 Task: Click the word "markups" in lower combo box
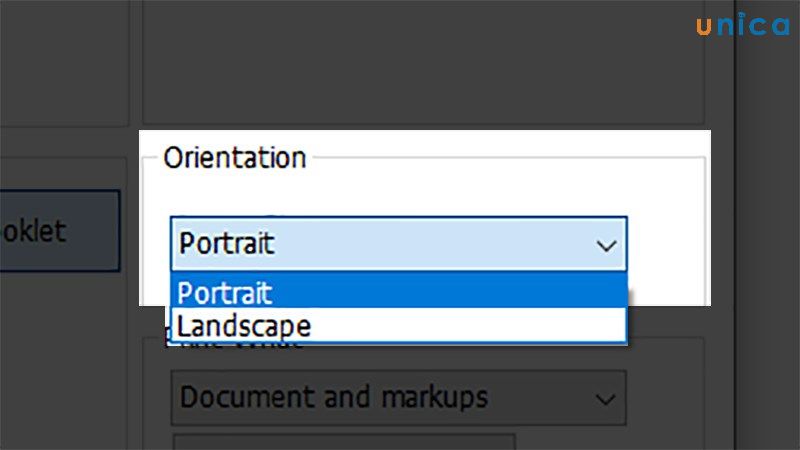tap(437, 398)
